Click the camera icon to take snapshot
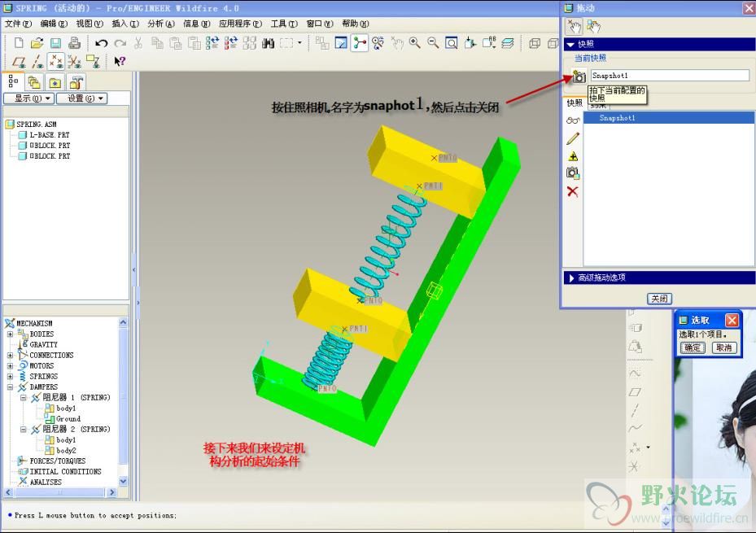The width and height of the screenshot is (756, 533). 579,76
